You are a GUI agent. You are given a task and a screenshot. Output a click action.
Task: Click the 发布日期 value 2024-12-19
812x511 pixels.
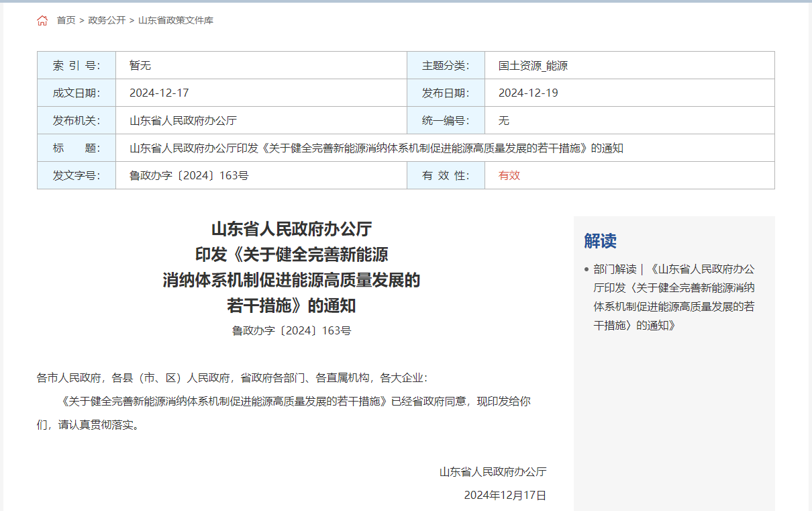click(x=528, y=93)
